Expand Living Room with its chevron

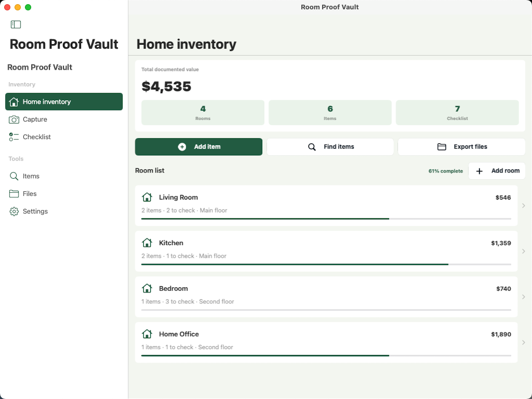(524, 206)
